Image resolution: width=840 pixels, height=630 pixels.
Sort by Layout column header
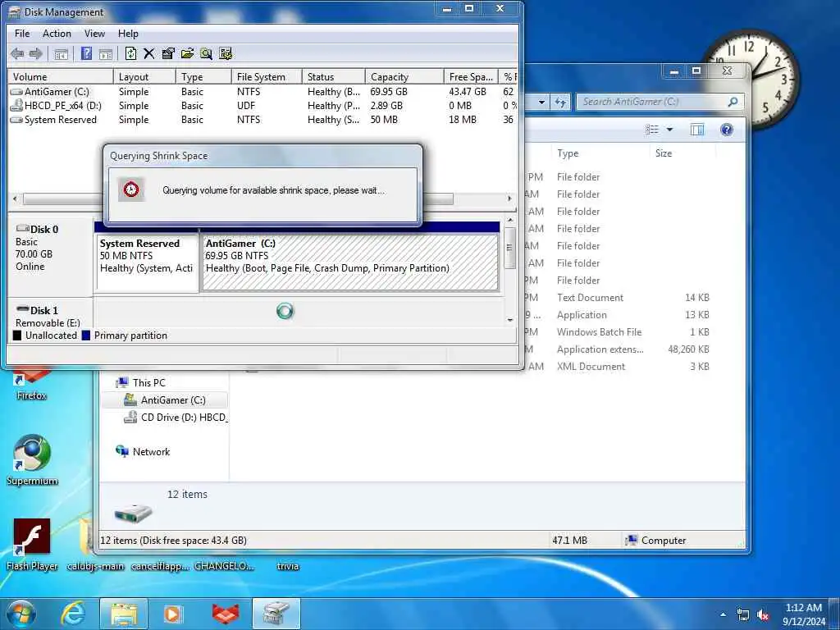[144, 76]
